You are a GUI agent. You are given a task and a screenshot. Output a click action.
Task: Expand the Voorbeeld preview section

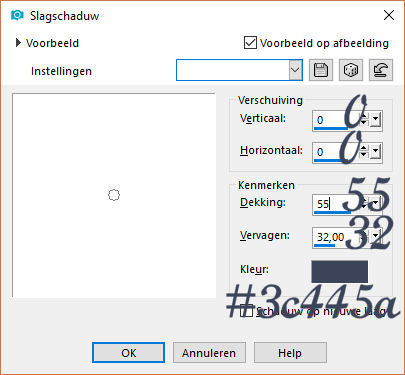tap(18, 43)
